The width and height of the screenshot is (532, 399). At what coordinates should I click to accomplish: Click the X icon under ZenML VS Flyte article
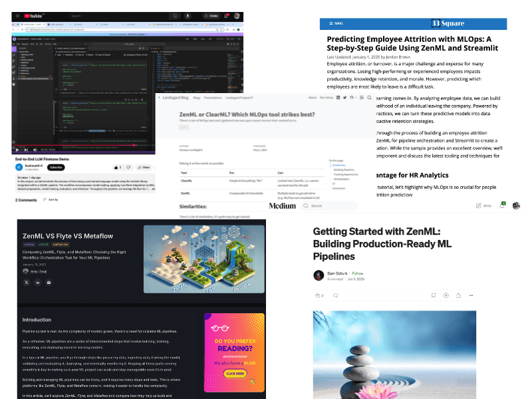click(27, 283)
